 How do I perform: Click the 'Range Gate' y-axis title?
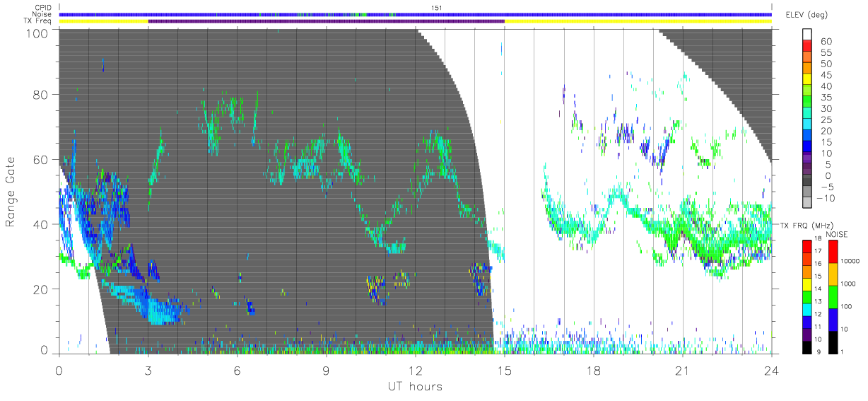(11, 191)
